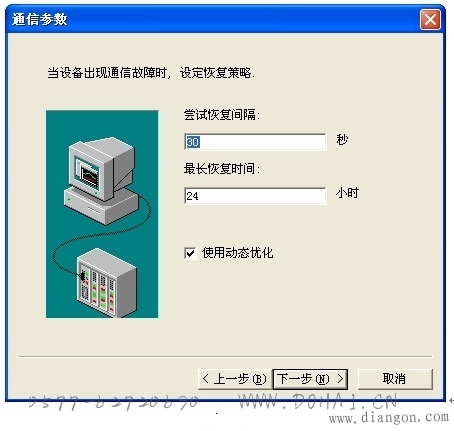Click the 小时 unit label

pos(347,193)
